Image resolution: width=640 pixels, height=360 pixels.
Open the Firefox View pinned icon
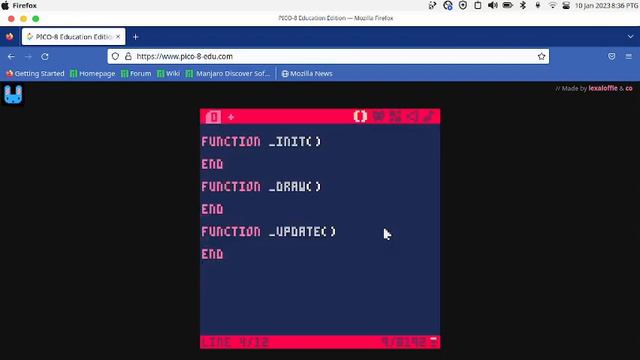coord(9,37)
